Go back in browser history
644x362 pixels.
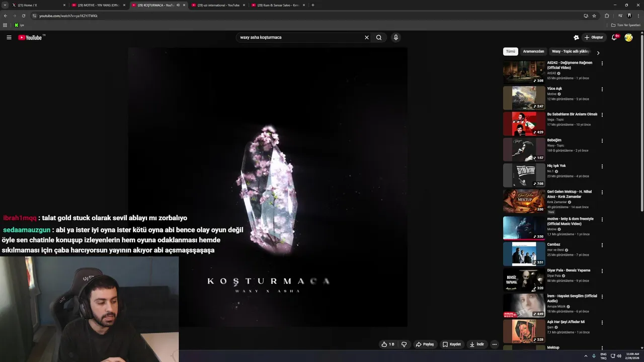point(6,16)
